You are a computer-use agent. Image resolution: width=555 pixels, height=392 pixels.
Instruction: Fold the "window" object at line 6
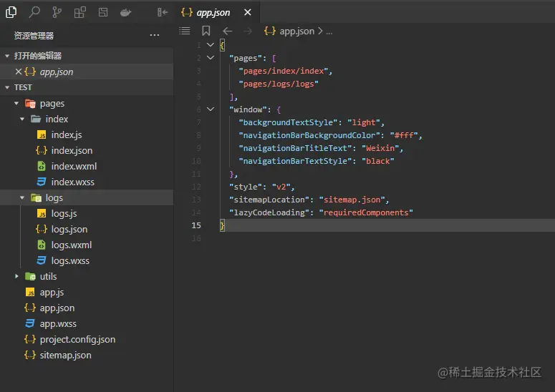click(x=211, y=109)
